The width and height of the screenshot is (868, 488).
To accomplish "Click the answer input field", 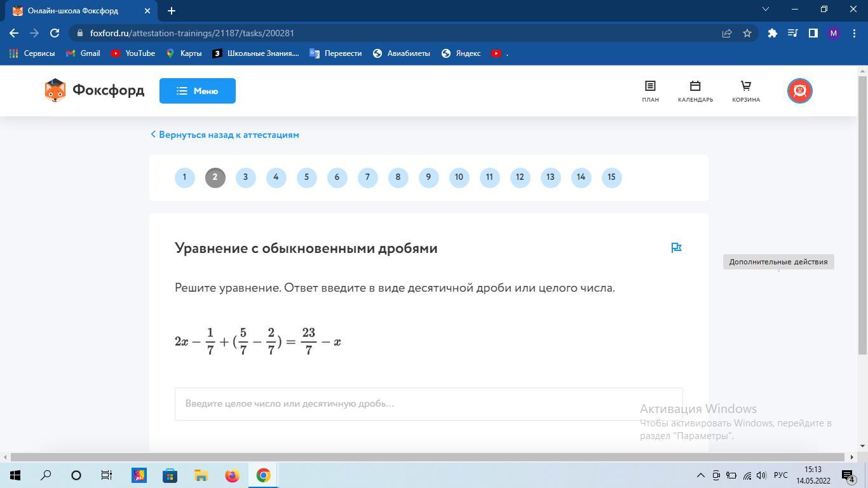I will tap(407, 403).
